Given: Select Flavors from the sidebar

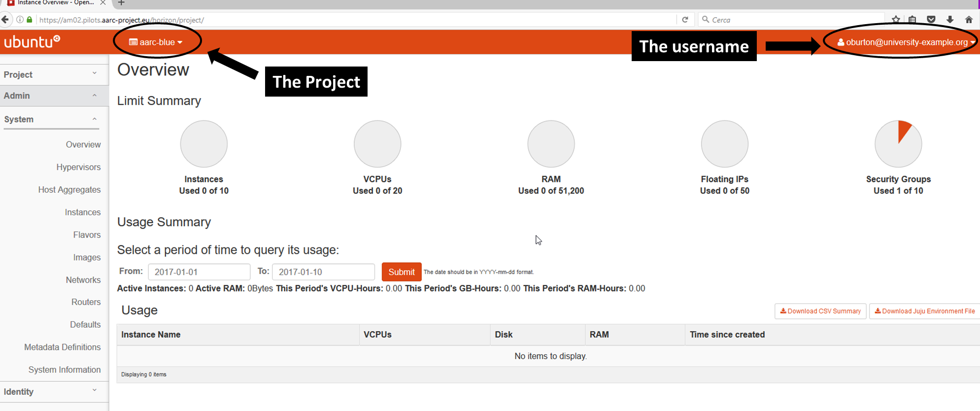Looking at the screenshot, I should [87, 235].
